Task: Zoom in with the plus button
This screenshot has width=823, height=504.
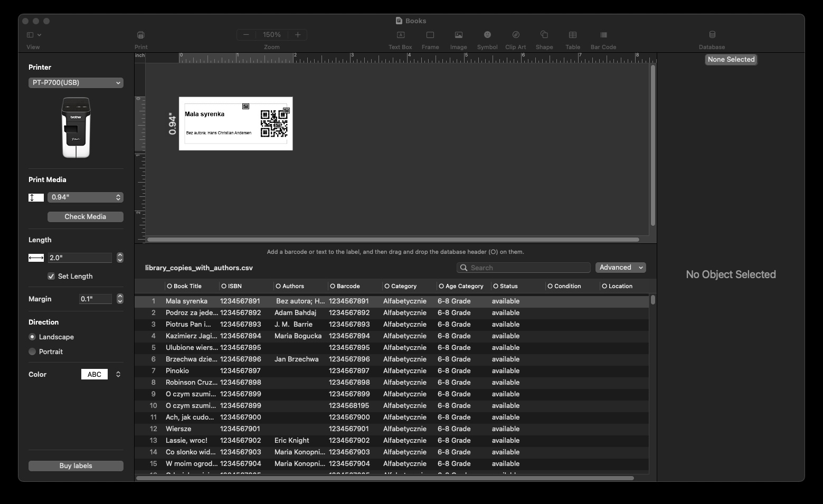Action: [298, 35]
